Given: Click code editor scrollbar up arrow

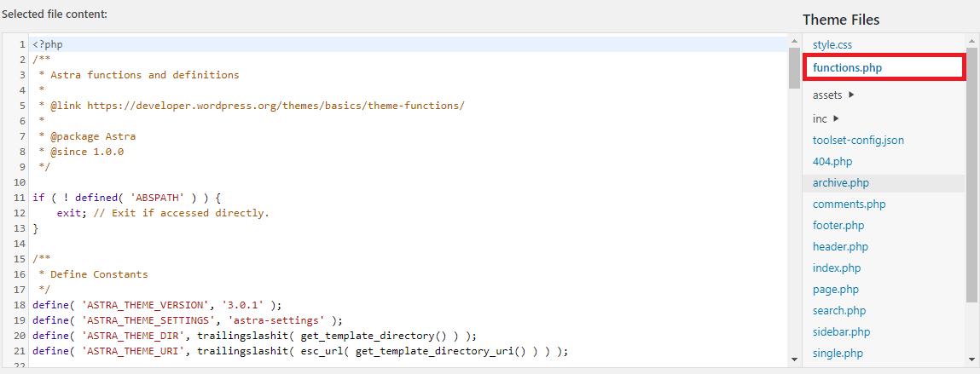Looking at the screenshot, I should (794, 41).
